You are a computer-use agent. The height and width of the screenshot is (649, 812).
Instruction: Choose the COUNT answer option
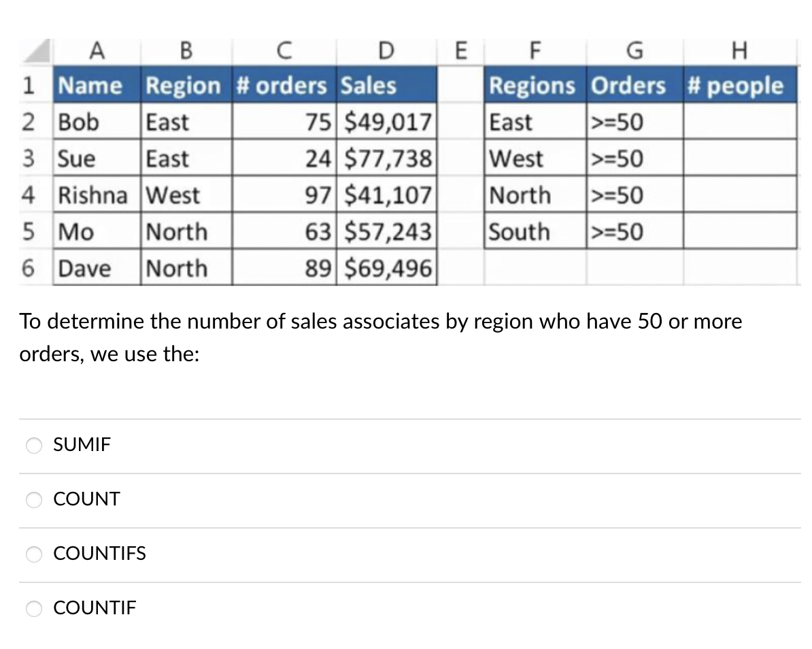pos(35,500)
